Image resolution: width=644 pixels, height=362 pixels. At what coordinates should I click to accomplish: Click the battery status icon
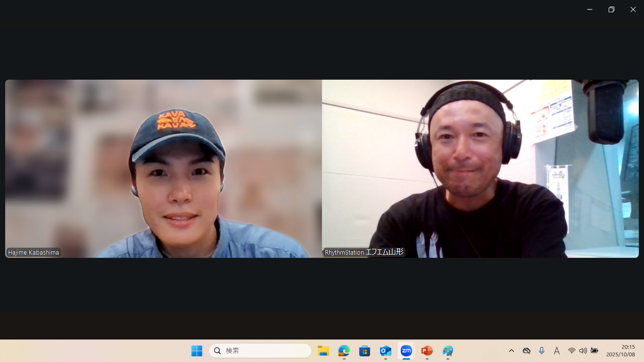click(x=594, y=351)
